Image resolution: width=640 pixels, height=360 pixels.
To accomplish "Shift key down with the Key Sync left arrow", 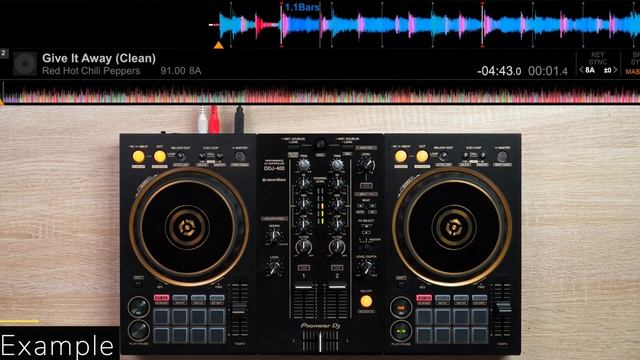I will pos(581,70).
